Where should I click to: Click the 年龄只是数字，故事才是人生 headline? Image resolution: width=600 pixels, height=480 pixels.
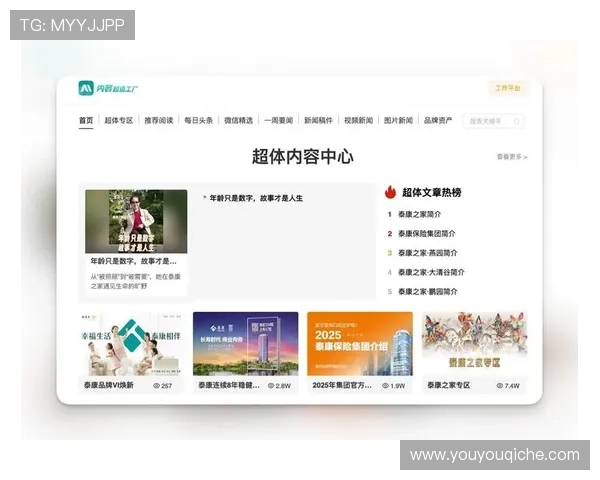point(256,198)
